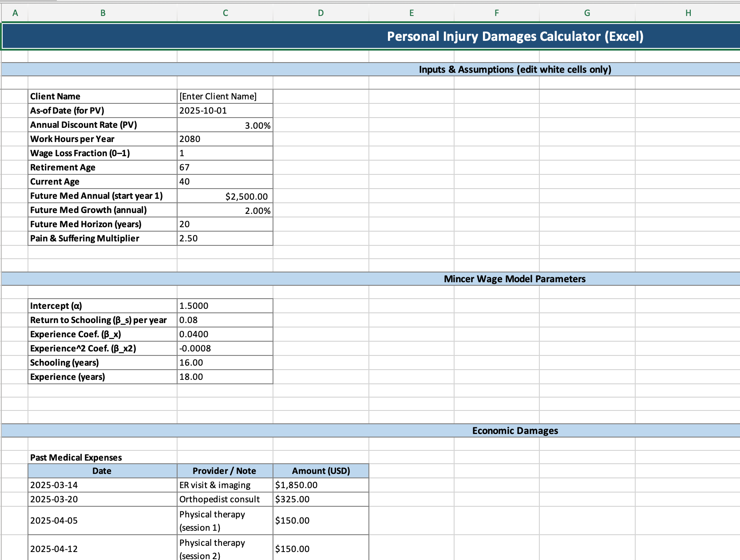Select the ER visit & imaging cell
This screenshot has width=740, height=560.
tap(225, 485)
